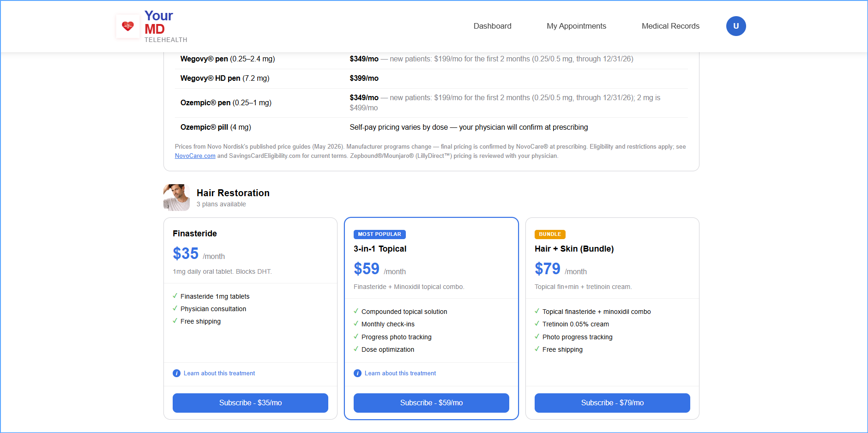The width and height of the screenshot is (868, 433).
Task: Go to My Appointments
Action: (x=576, y=26)
